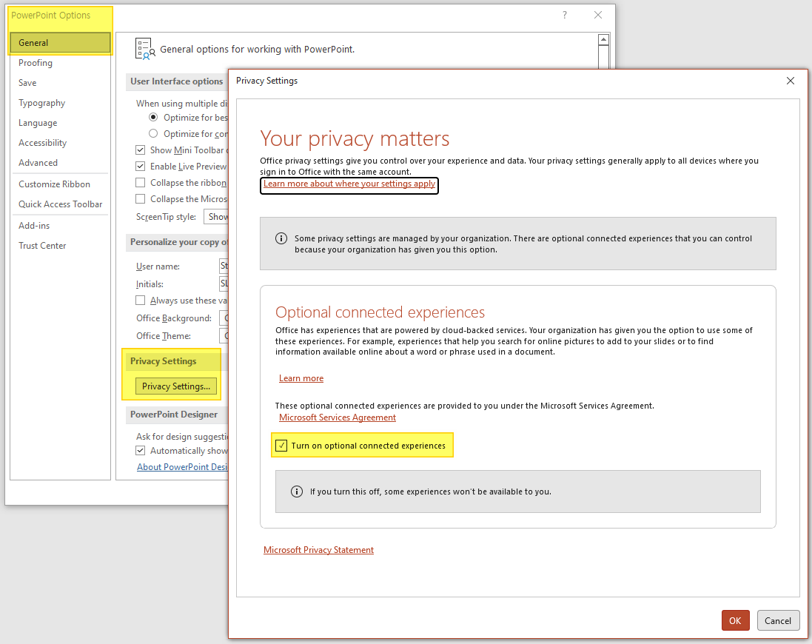Open the Office Background dropdown
The image size is (812, 644).
224,318
